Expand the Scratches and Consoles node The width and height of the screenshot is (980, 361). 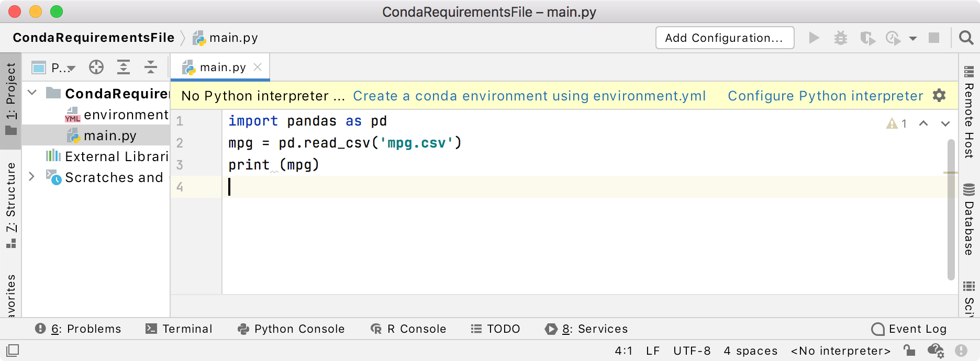point(32,177)
